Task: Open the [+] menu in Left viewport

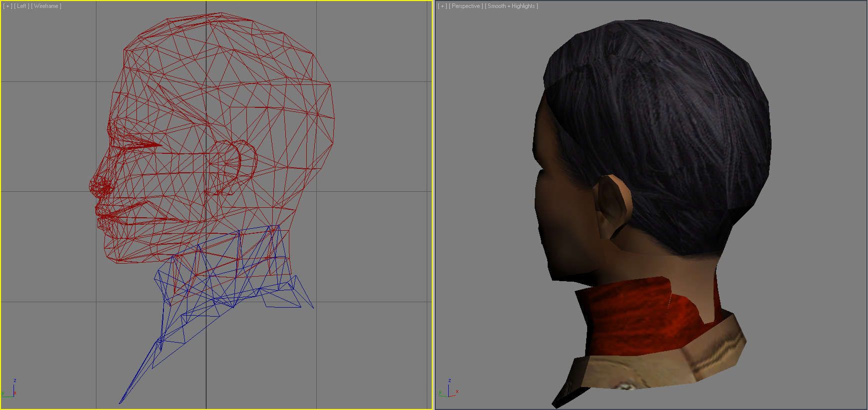Action: tap(7, 6)
